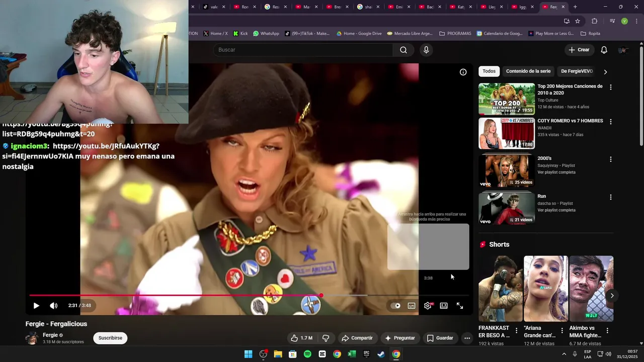644x362 pixels.
Task: Switch to theater mode view
Action: pyautogui.click(x=444, y=306)
